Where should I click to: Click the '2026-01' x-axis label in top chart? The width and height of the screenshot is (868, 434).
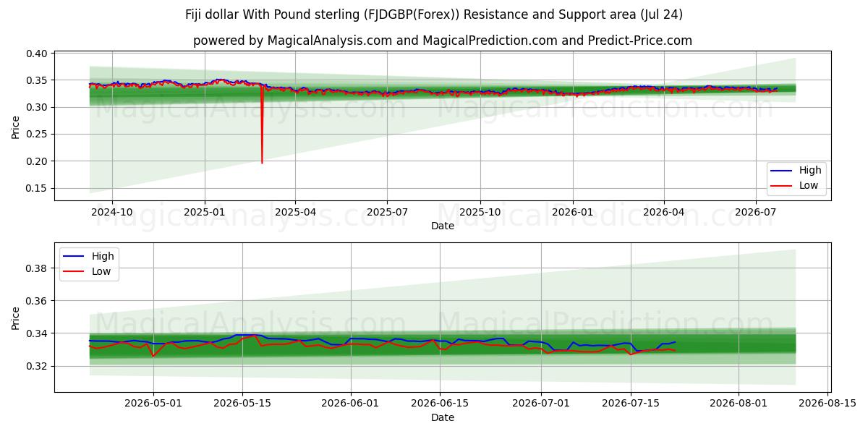tap(572, 213)
